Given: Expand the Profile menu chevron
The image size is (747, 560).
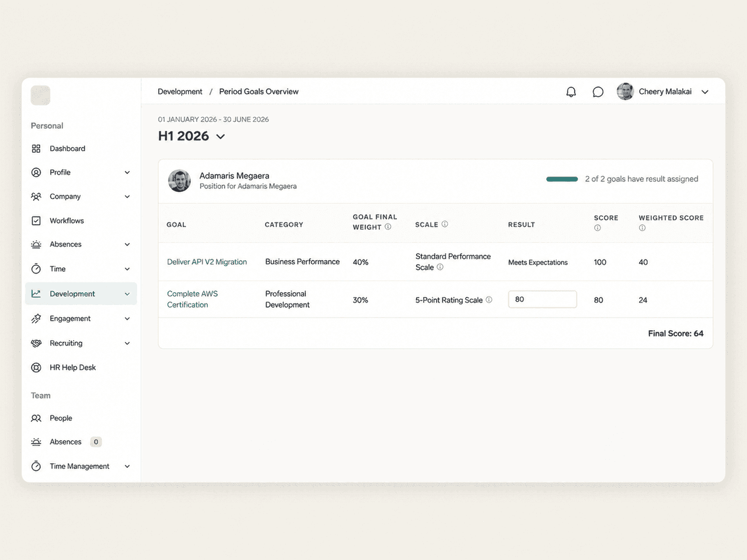Looking at the screenshot, I should pos(127,173).
